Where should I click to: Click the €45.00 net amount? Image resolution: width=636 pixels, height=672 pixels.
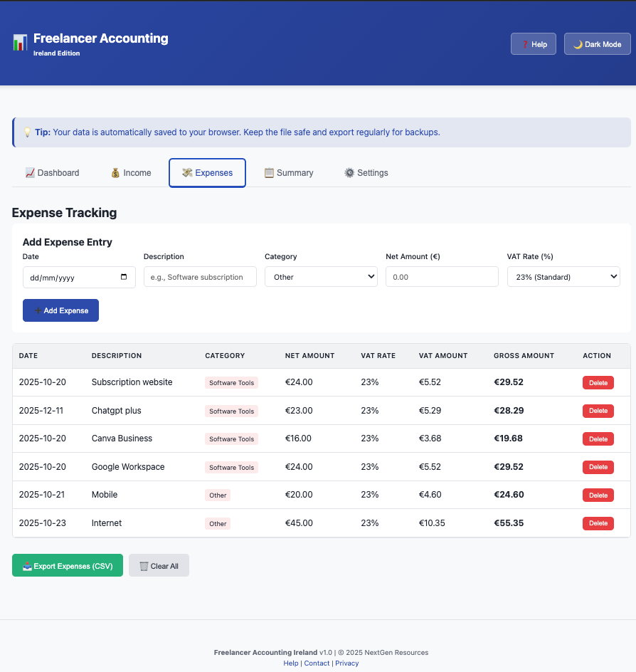click(299, 523)
